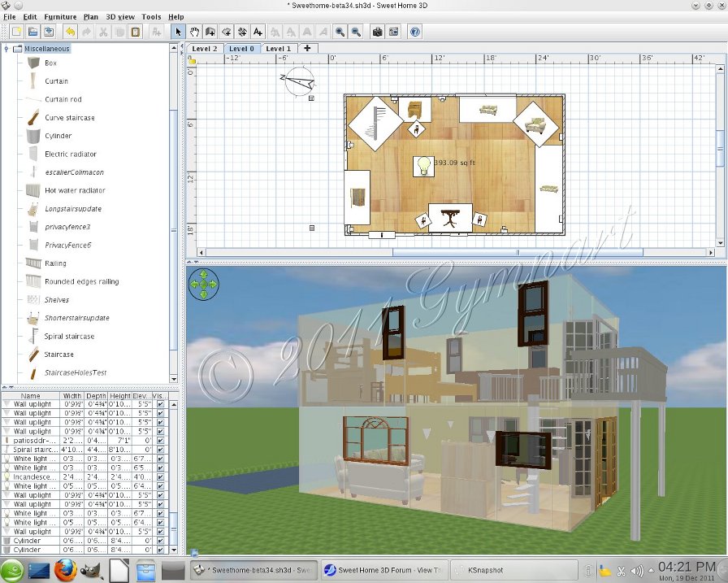Hide the patiosddr furniture item via checkbox
This screenshot has width=728, height=583.
point(160,441)
